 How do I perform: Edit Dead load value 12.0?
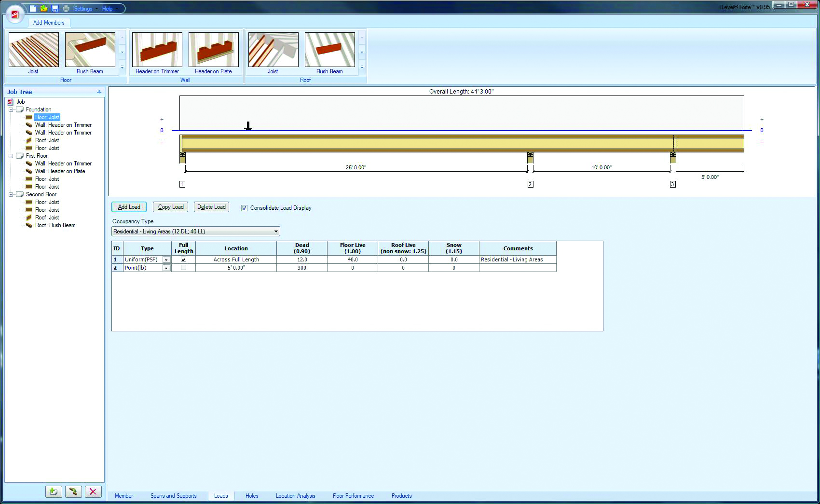302,259
